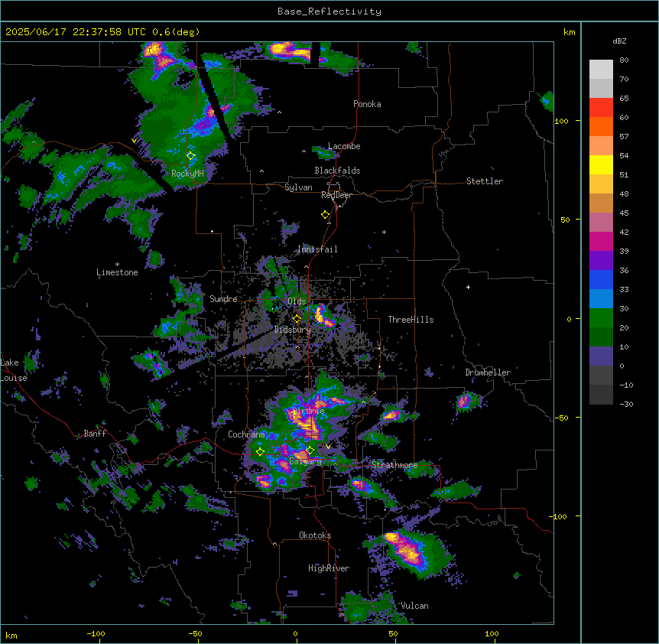Select the white plus marker west of Drumheller

tap(468, 287)
